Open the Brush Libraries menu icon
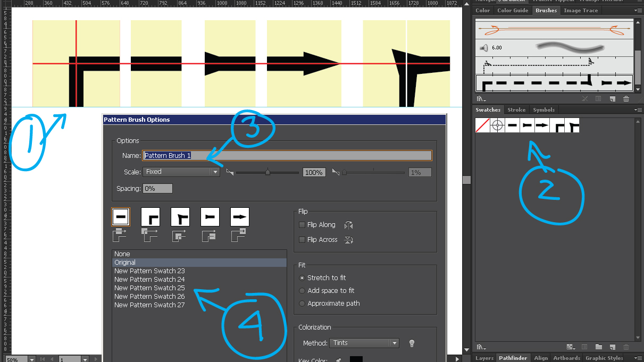The width and height of the screenshot is (644, 362). (481, 99)
